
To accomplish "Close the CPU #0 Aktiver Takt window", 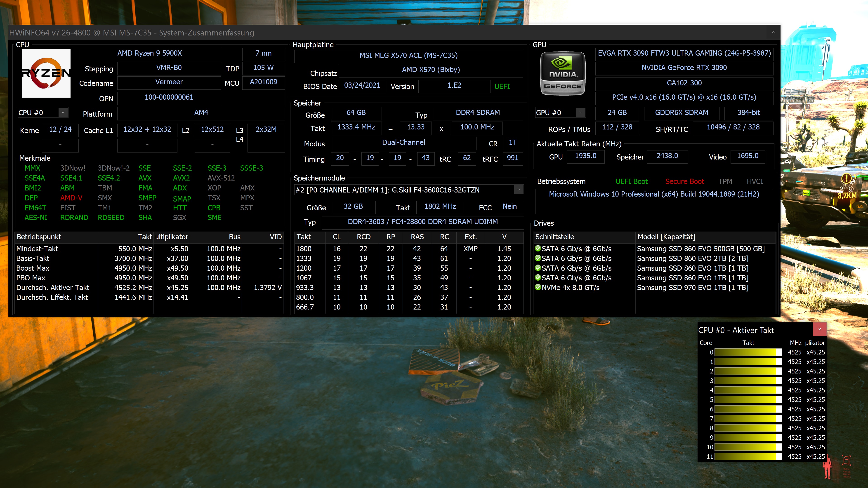I will pyautogui.click(x=819, y=329).
